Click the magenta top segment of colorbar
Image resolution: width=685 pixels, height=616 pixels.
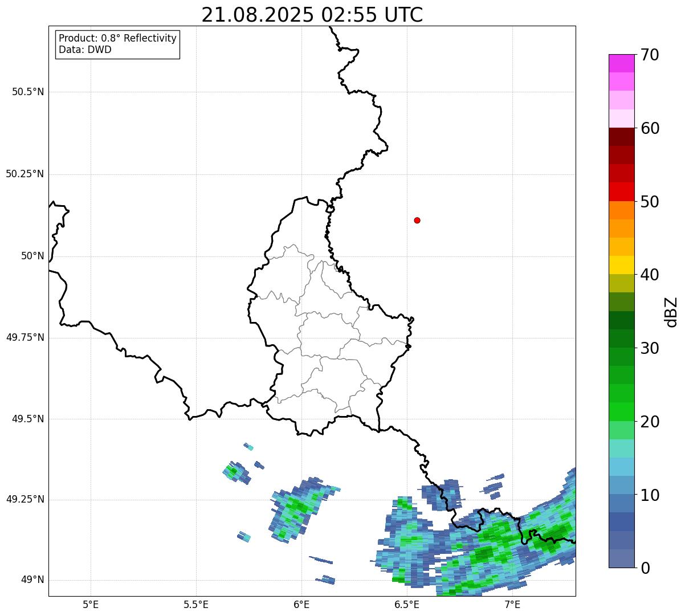(621, 63)
